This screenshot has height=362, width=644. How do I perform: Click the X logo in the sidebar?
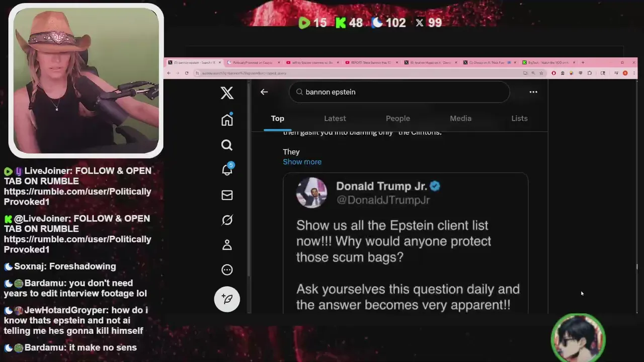coord(227,93)
